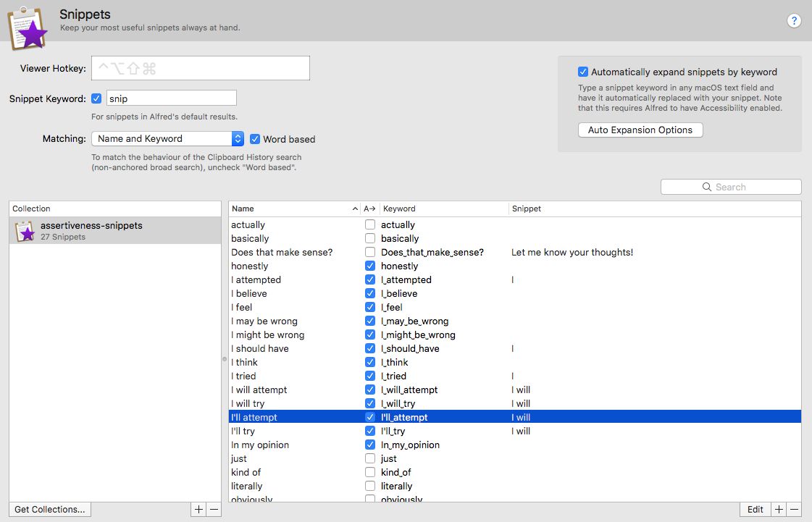Viewport: 812px width, 522px height.
Task: Click the remove collection minus icon
Action: coord(214,510)
